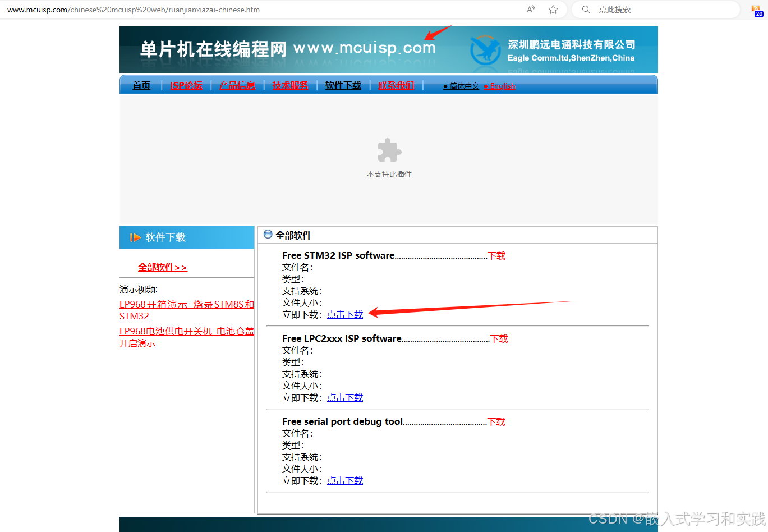Click the 演示视频 label in sidebar

click(139, 290)
